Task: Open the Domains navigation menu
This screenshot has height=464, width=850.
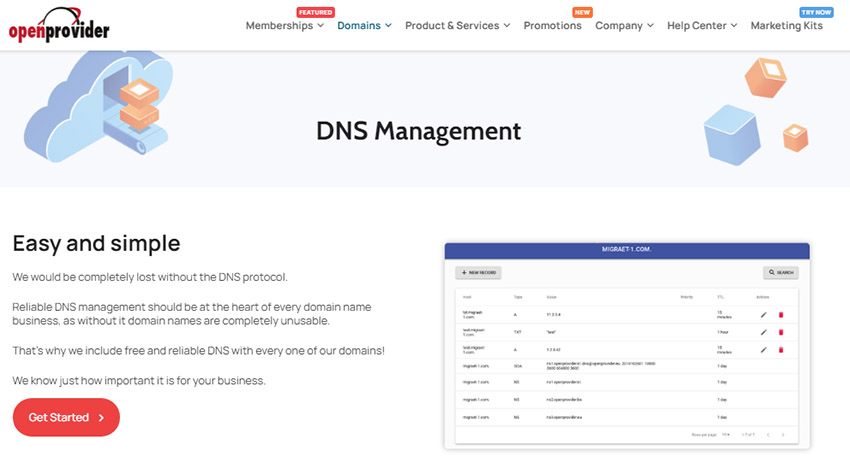Action: pyautogui.click(x=364, y=25)
